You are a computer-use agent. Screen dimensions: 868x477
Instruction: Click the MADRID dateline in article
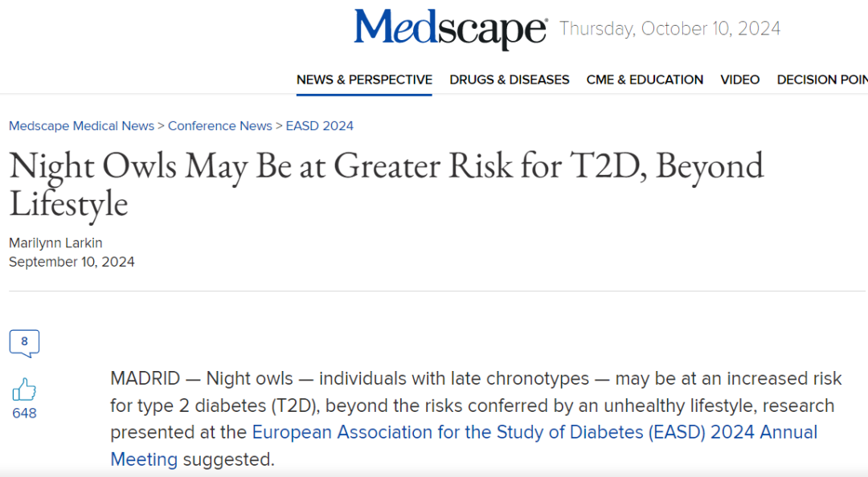[x=145, y=378]
